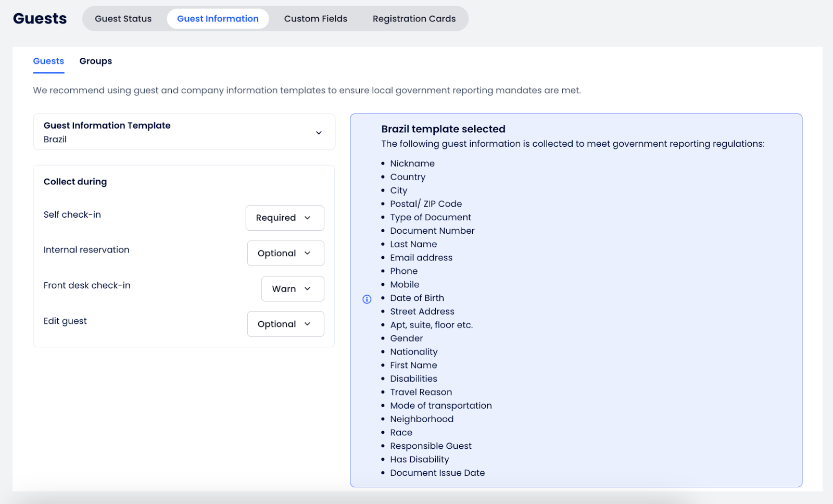Screen dimensions: 833x504
Task: Click the Brazil template selected heading
Action: (x=443, y=129)
